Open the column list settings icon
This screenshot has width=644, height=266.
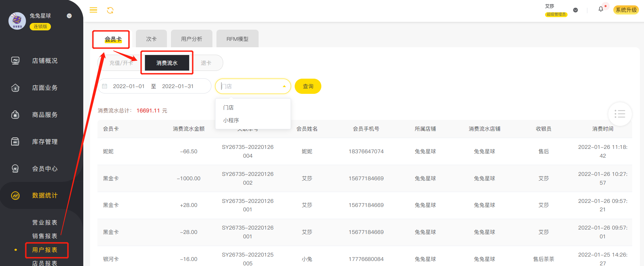(x=620, y=114)
